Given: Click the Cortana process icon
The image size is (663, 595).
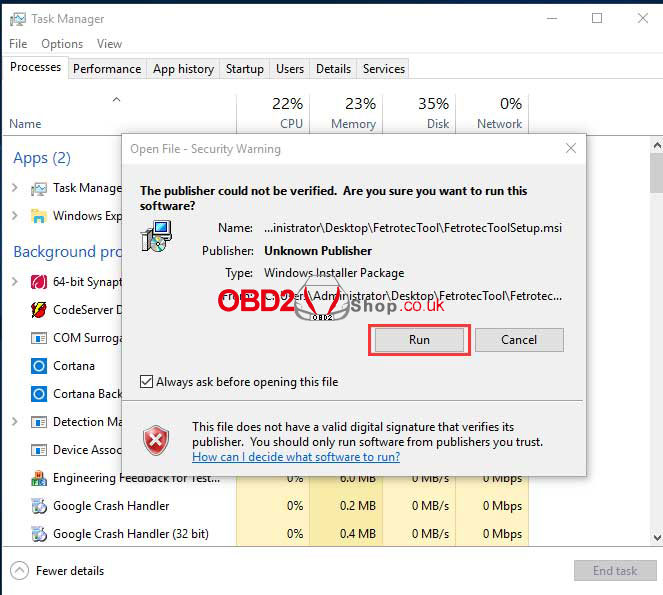Looking at the screenshot, I should [x=39, y=366].
